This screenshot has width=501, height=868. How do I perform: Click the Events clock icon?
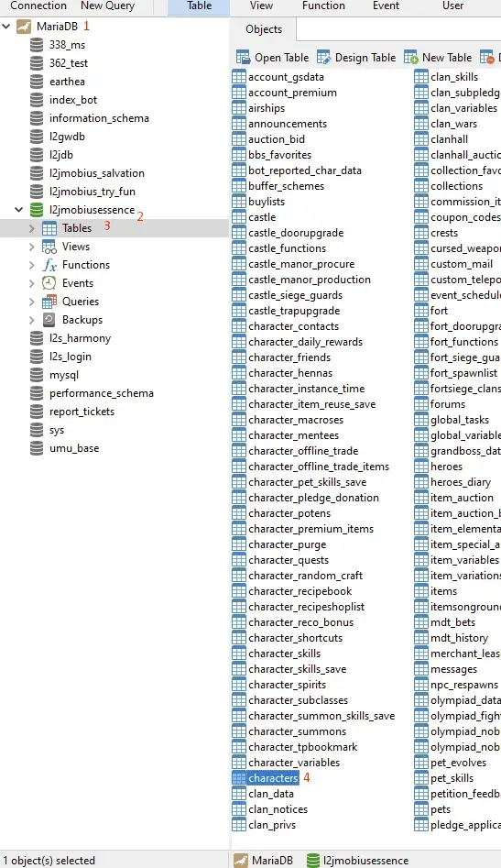click(49, 283)
